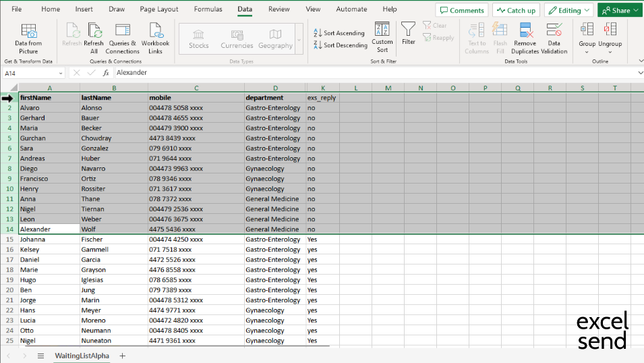Collapse the ribbon chevron

click(x=641, y=61)
